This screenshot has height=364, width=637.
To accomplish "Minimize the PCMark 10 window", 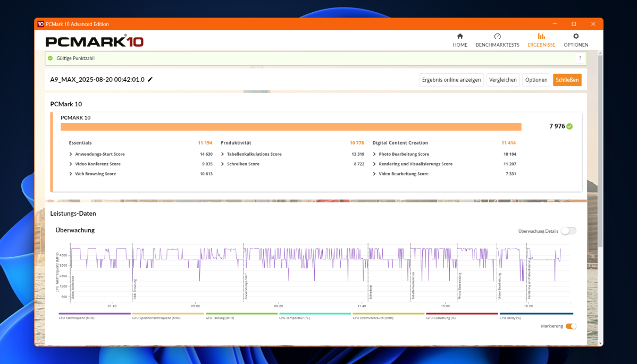I will click(555, 24).
